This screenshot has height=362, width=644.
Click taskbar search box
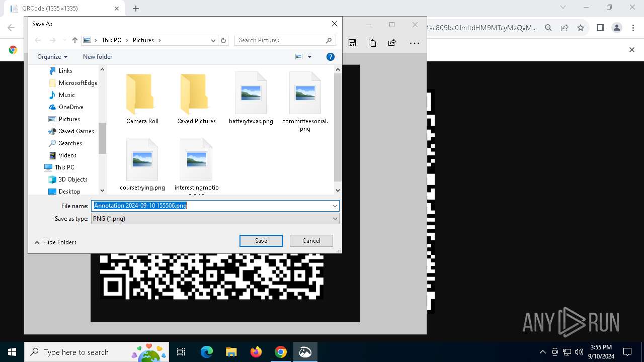click(97, 352)
